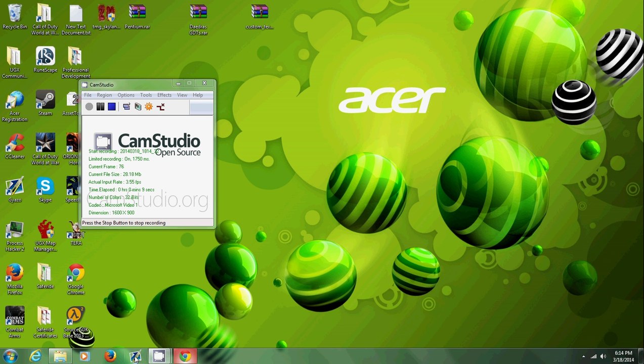Select the RuneScape desktop shortcut
Screen dimensions: 644x364
(45, 60)
